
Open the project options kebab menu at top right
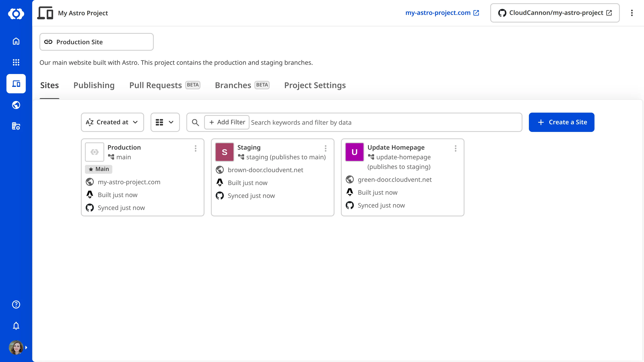tap(632, 13)
